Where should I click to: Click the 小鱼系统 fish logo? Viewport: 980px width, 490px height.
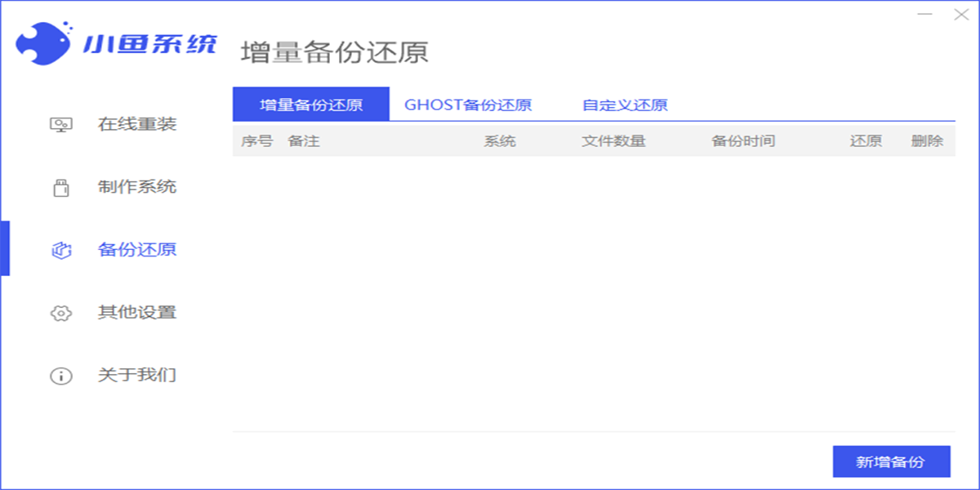tap(45, 41)
